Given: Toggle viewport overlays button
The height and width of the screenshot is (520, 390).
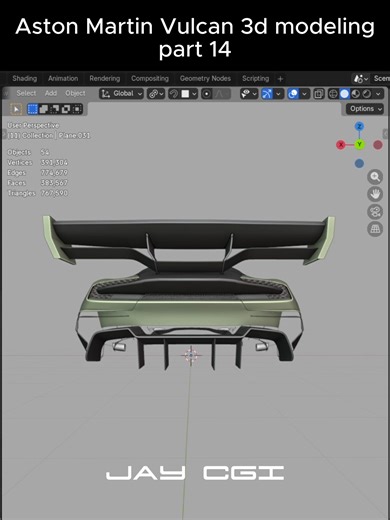Looking at the screenshot, I should pyautogui.click(x=293, y=94).
